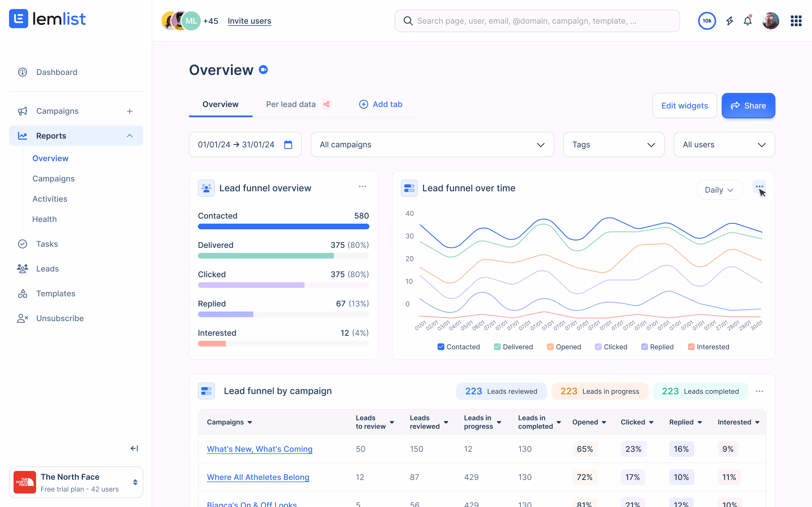Click the Share button
The image size is (812, 507).
coord(748,106)
